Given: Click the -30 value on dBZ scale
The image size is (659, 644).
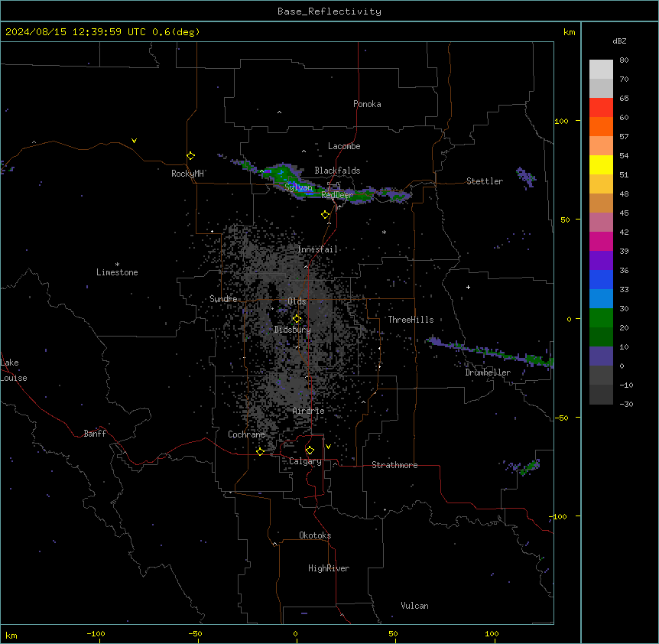Looking at the screenshot, I should click(626, 404).
